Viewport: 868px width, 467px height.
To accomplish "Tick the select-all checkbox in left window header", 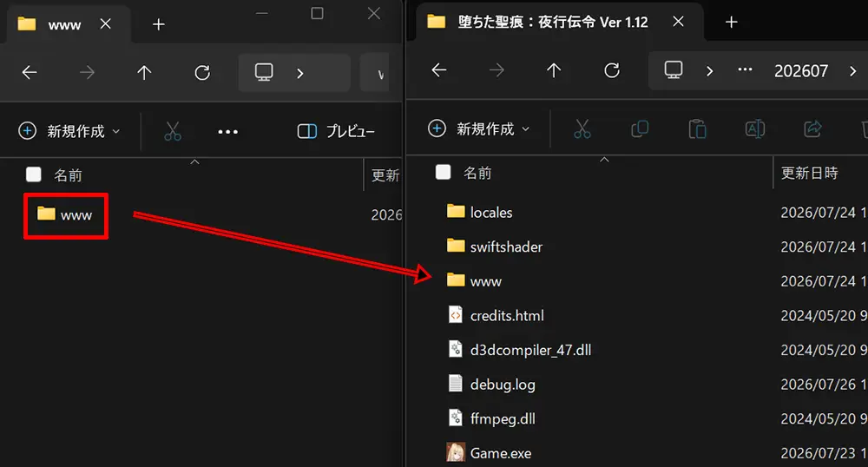I will click(x=34, y=174).
